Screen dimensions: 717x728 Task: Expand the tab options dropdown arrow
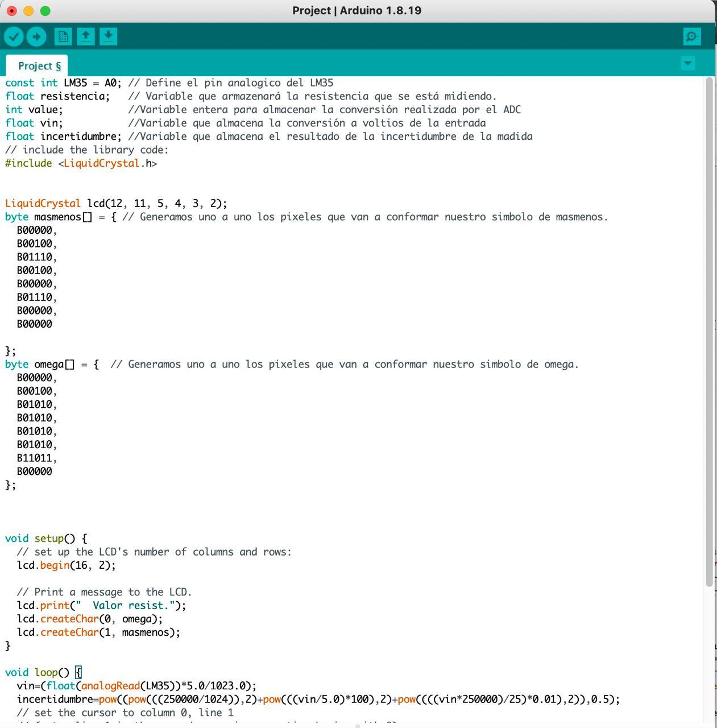click(x=688, y=63)
